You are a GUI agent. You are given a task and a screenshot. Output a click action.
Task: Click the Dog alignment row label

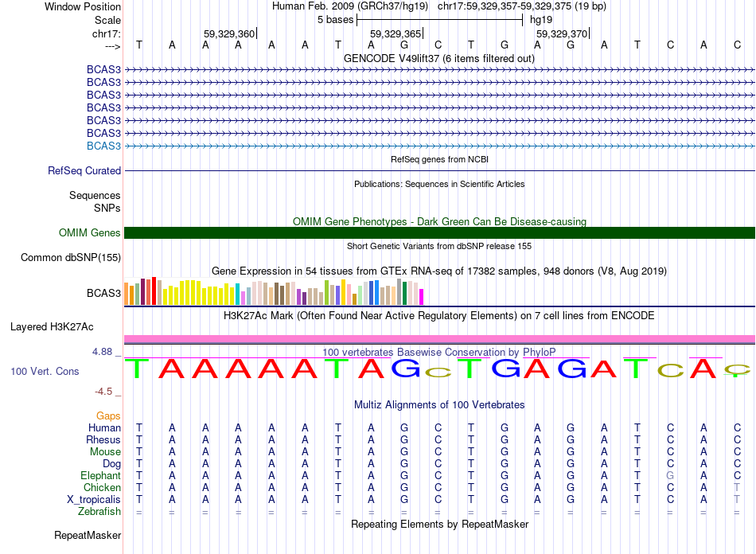pos(111,464)
